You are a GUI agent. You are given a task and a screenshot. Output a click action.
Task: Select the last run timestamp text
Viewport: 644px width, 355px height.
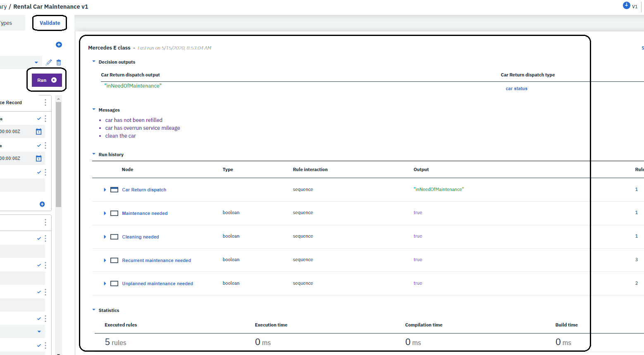point(174,48)
